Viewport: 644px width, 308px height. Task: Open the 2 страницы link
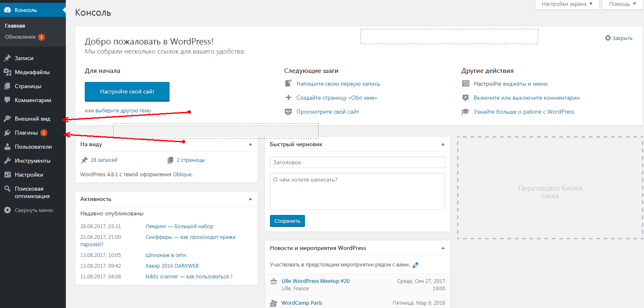tap(191, 160)
